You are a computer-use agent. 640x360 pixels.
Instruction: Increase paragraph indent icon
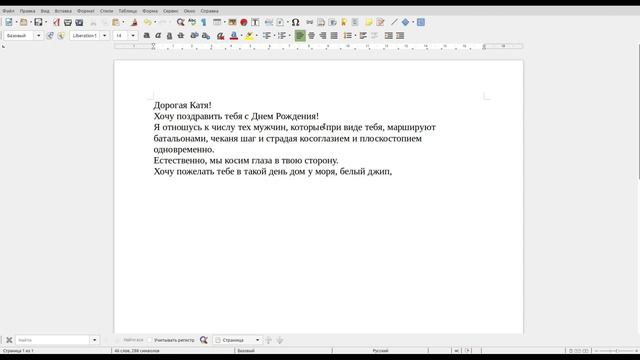pos(389,36)
